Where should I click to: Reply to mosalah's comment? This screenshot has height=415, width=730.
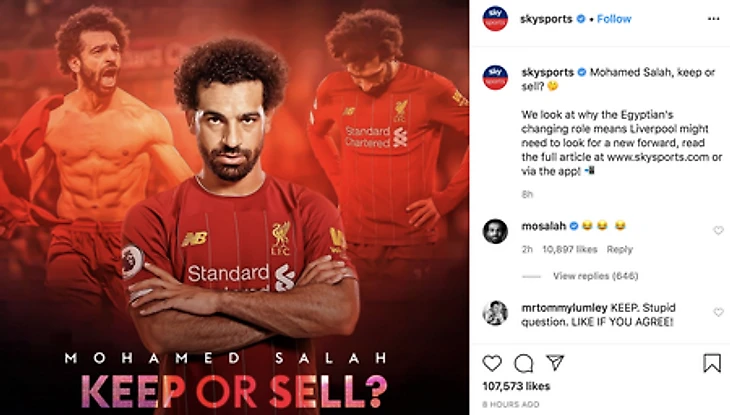(x=619, y=250)
